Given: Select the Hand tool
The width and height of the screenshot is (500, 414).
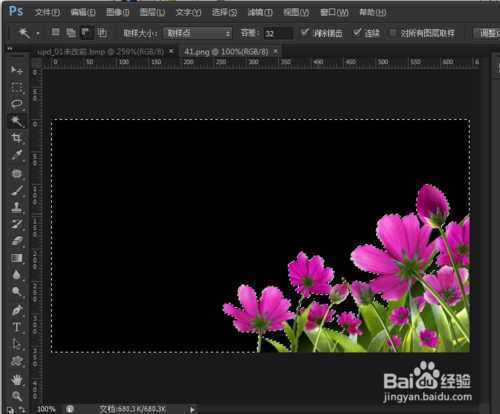Looking at the screenshot, I should (x=17, y=379).
